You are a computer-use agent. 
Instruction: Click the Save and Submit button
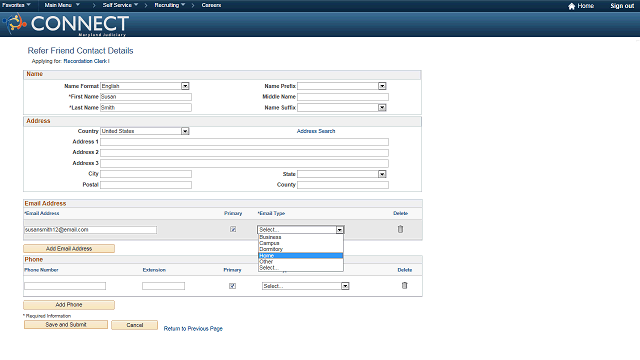tap(66, 325)
